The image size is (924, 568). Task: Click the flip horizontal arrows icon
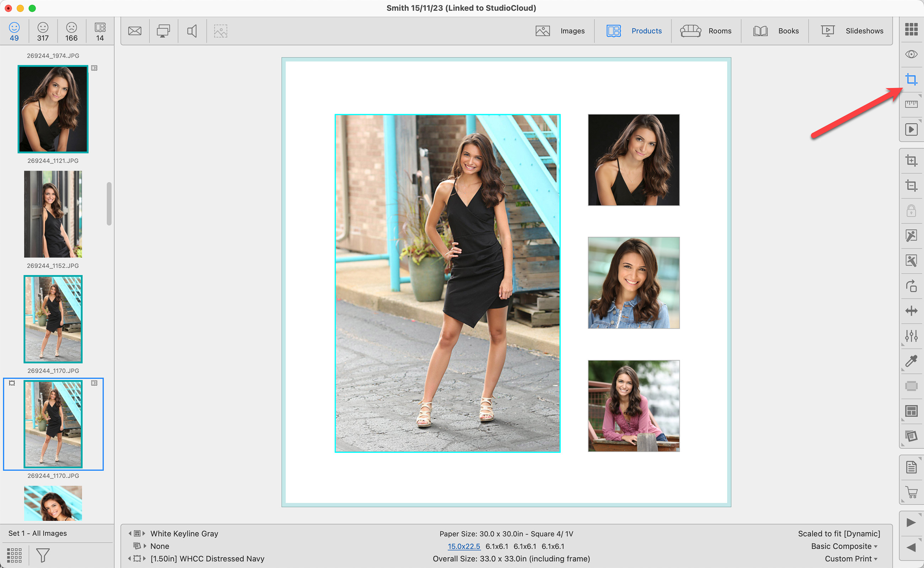[x=911, y=311]
